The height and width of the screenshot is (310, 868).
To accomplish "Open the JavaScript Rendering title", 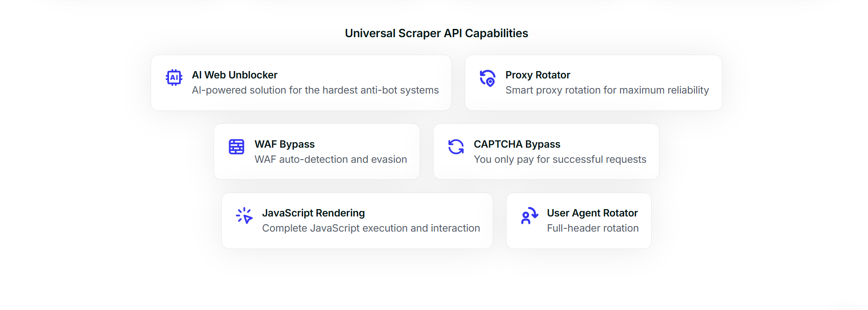I will click(313, 213).
